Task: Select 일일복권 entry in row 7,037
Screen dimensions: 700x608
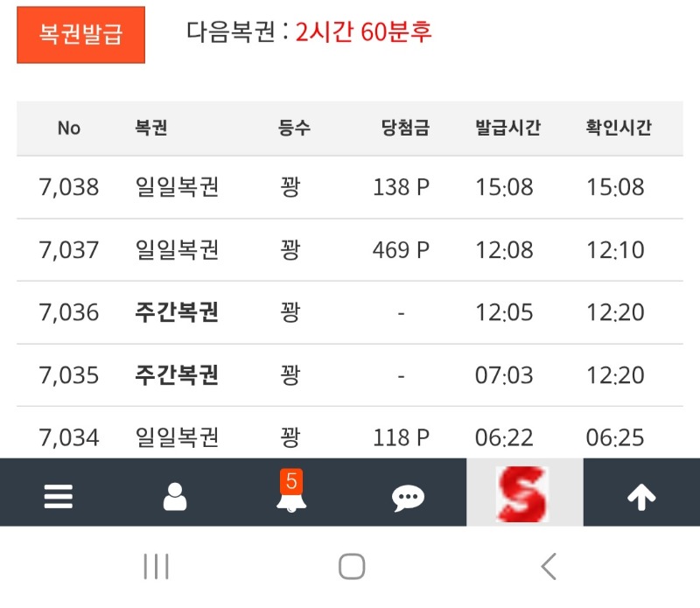Action: click(x=177, y=250)
